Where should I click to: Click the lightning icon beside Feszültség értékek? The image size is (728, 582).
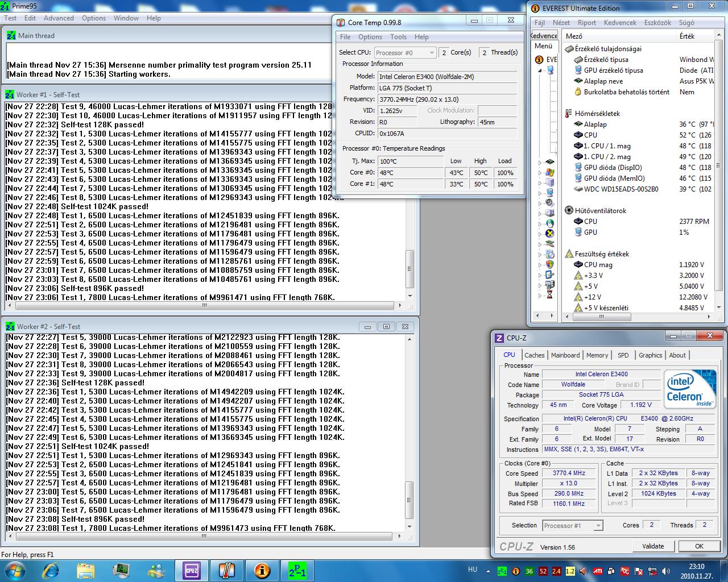pos(569,253)
